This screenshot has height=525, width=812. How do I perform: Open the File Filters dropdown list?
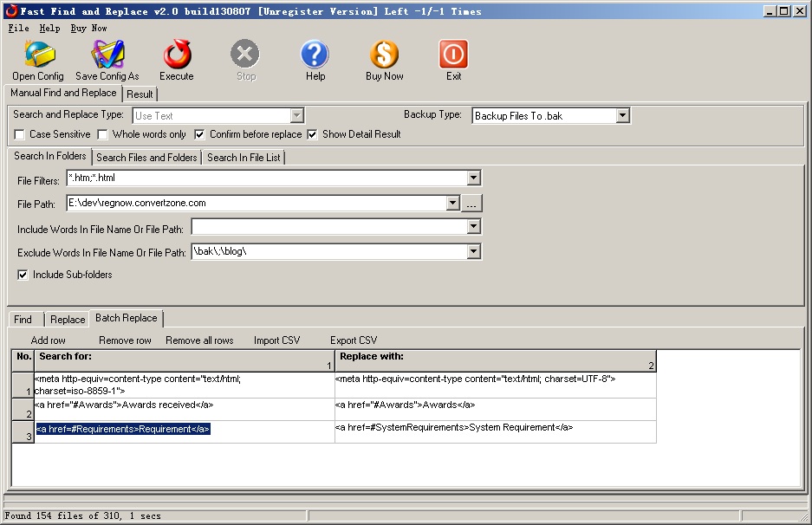pyautogui.click(x=473, y=178)
